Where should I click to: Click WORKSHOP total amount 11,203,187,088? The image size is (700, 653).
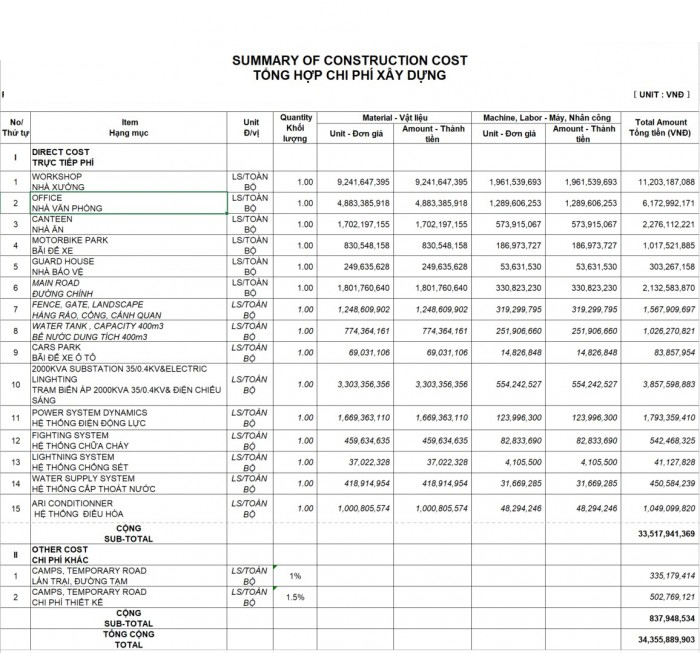pos(659,183)
